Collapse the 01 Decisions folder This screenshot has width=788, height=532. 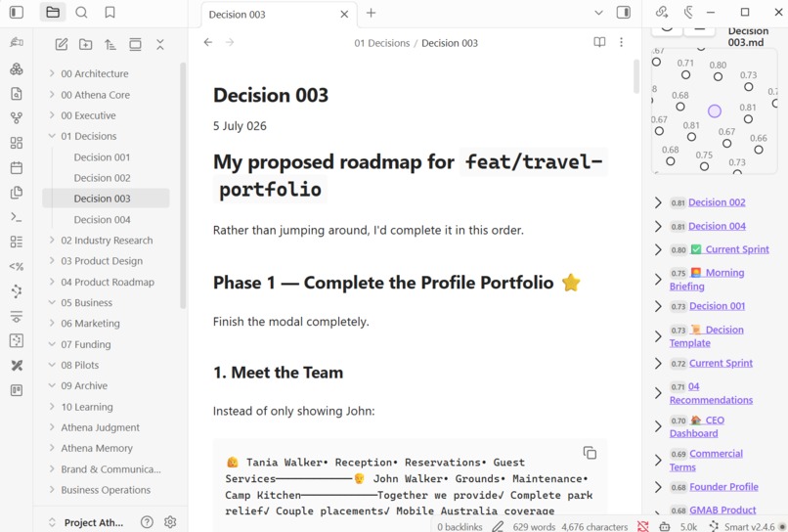tap(52, 136)
